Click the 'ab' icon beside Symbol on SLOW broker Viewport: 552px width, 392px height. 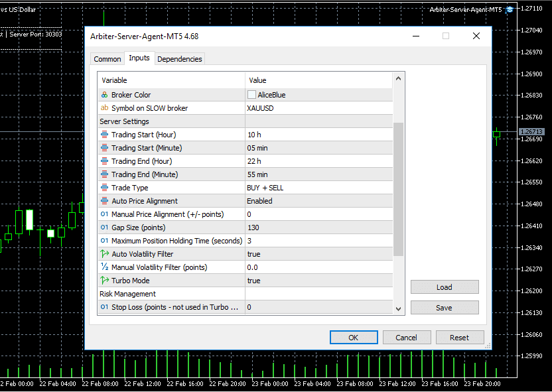click(x=105, y=108)
